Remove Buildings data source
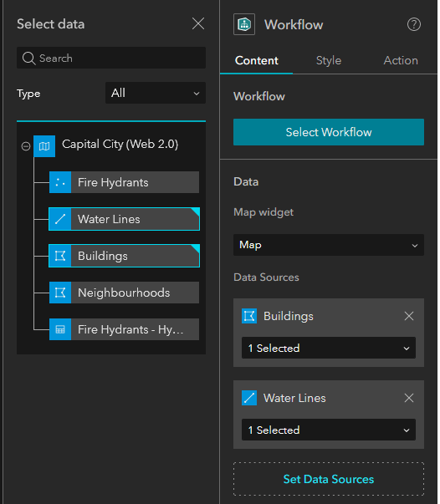 click(x=409, y=316)
